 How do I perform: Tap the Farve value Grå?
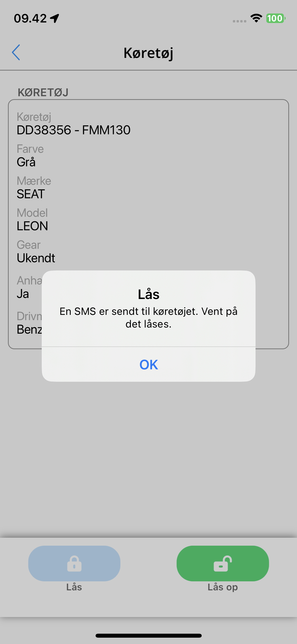[26, 162]
